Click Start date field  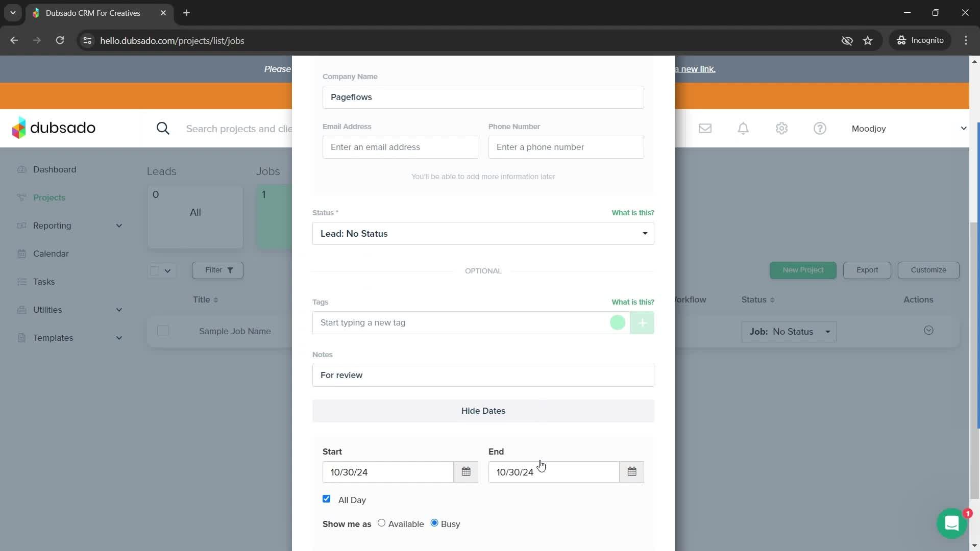[x=388, y=472]
